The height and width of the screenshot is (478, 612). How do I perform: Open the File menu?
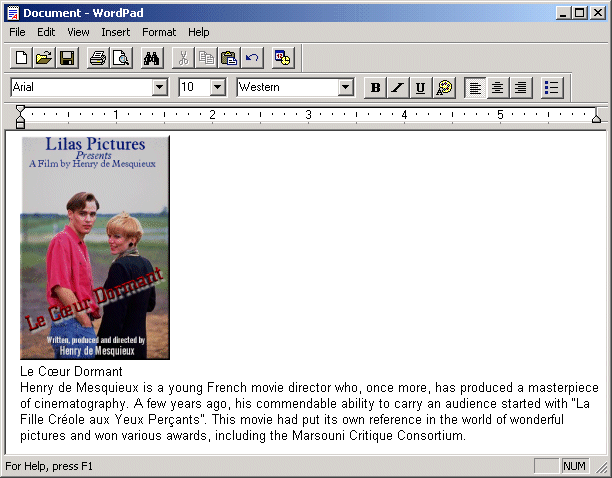(x=17, y=32)
